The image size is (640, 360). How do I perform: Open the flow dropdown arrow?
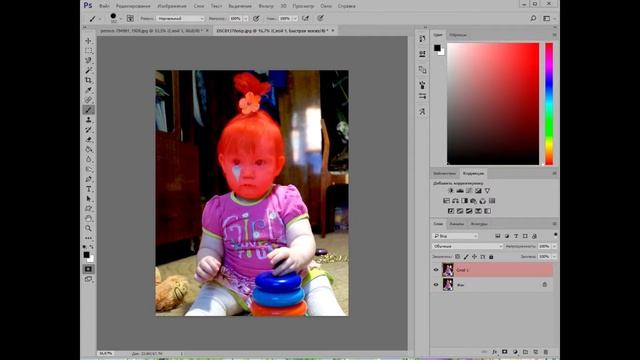(295, 19)
